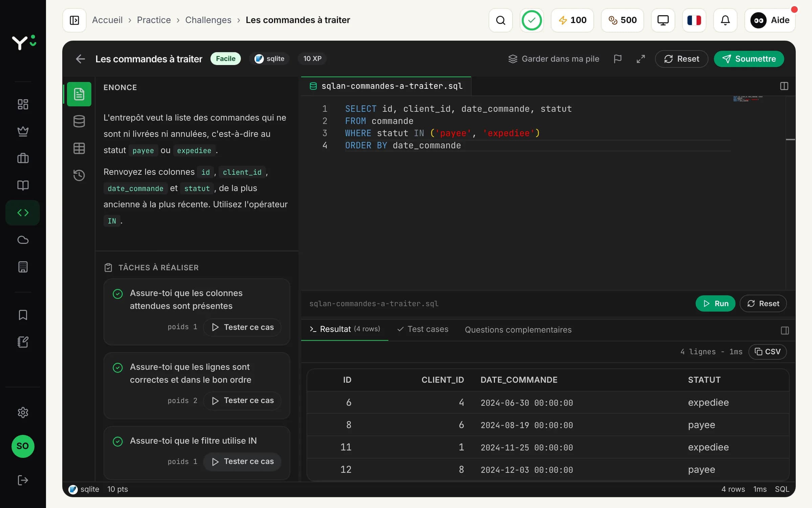Open the database schema cylinder icon
This screenshot has width=812, height=508.
click(79, 121)
